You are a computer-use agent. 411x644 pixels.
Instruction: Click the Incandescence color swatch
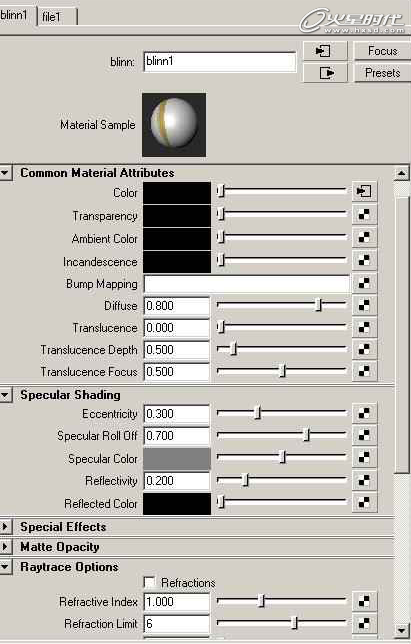(177, 262)
